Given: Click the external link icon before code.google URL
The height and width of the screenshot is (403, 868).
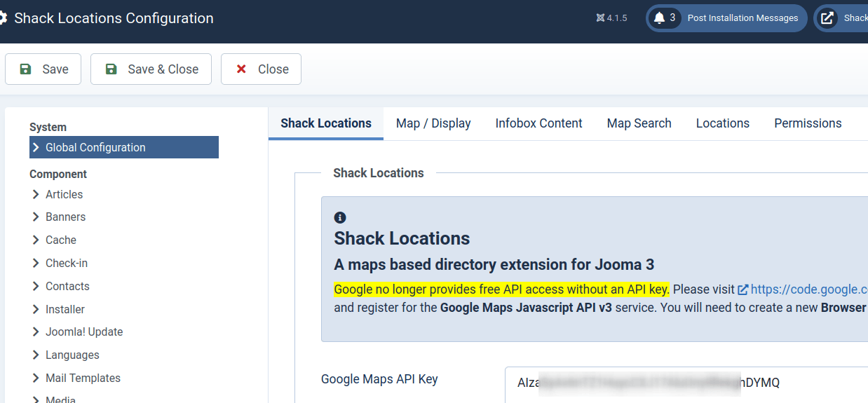Looking at the screenshot, I should (742, 289).
